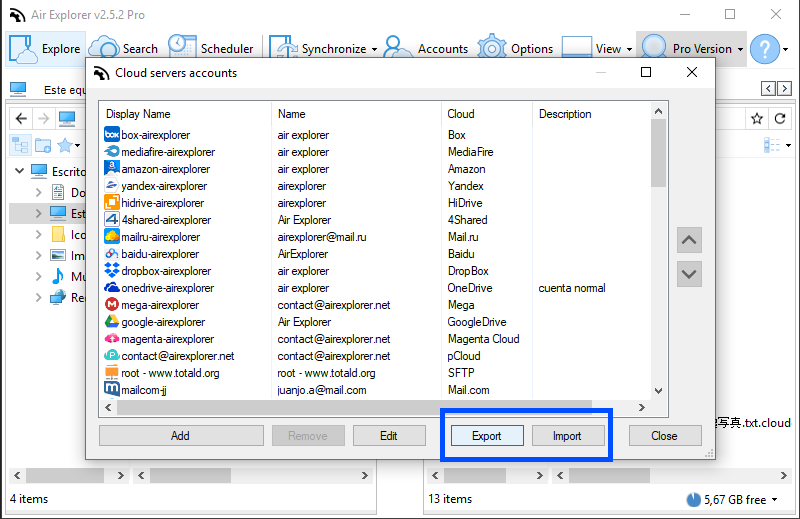Toggle the folder tree view icon
The height and width of the screenshot is (519, 800).
[20, 145]
